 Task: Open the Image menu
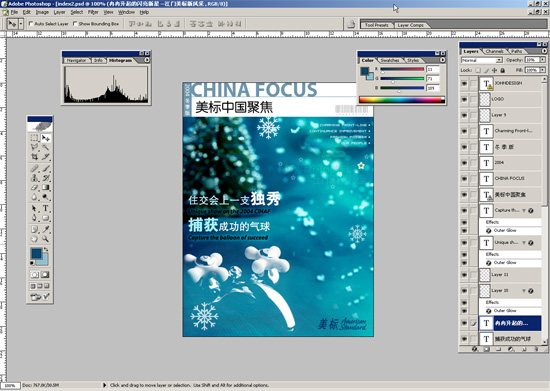click(42, 12)
